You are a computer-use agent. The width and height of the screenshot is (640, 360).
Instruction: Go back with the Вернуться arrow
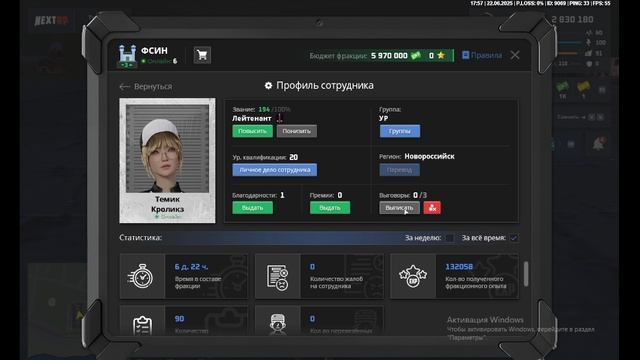(x=146, y=87)
